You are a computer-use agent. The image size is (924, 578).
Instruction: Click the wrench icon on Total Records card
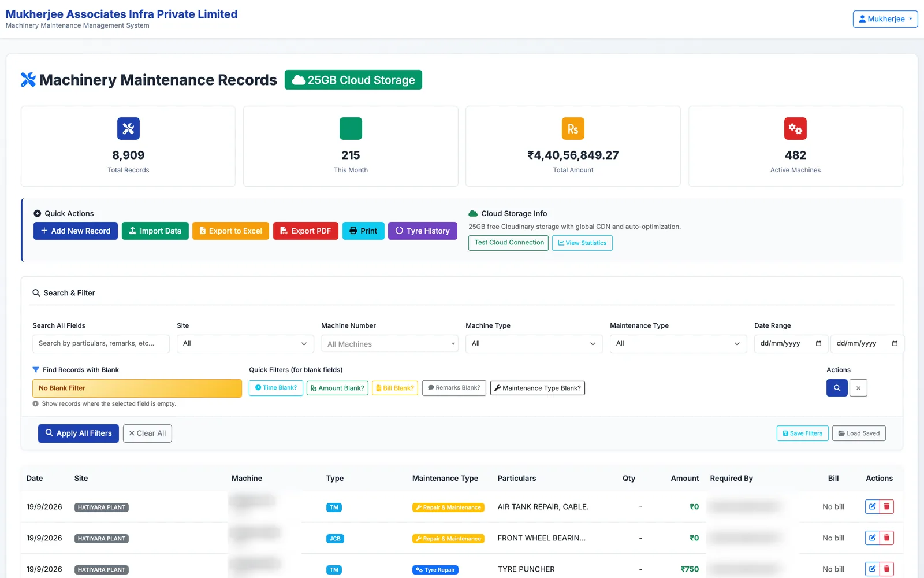click(x=128, y=128)
